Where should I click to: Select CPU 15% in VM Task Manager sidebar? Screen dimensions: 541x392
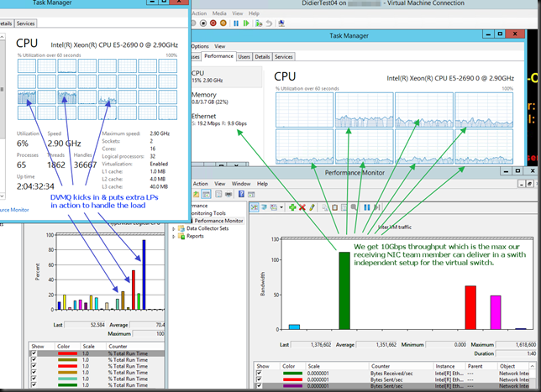coord(226,76)
